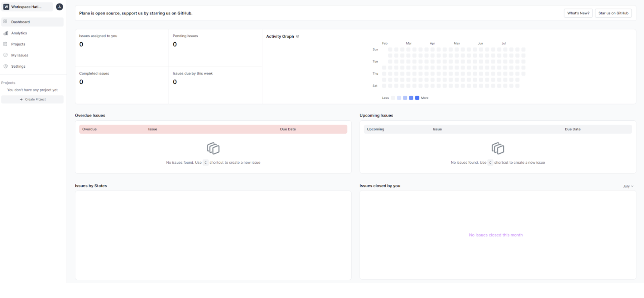The image size is (644, 298).
Task: Click the lightest legend swatch next to Less
Action: tap(393, 98)
